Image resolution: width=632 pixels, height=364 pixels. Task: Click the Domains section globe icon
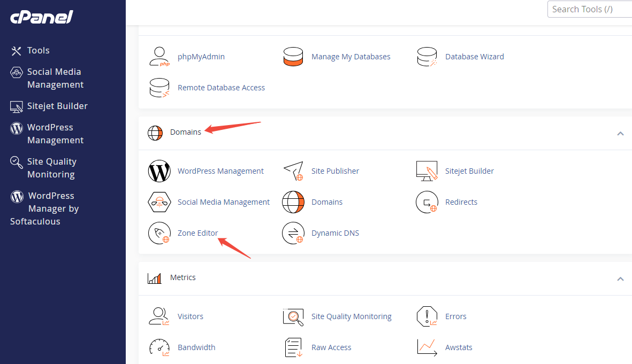155,133
